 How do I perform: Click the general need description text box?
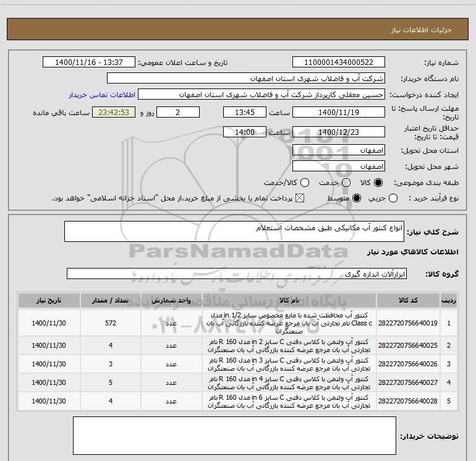point(234,231)
